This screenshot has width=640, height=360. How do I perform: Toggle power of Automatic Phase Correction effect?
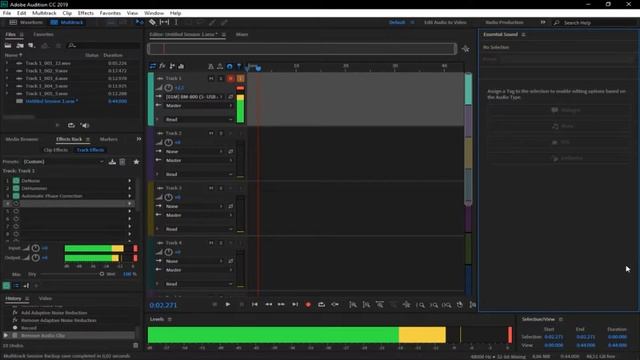click(16, 196)
